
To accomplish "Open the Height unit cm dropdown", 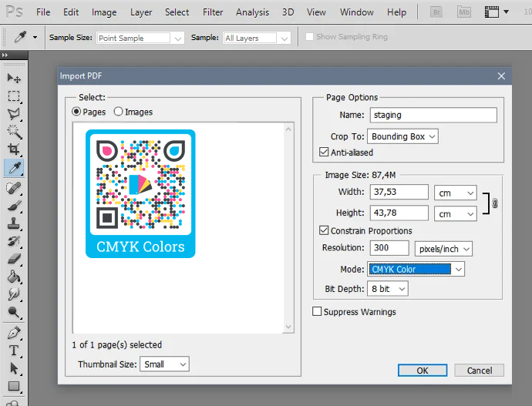I will click(456, 214).
